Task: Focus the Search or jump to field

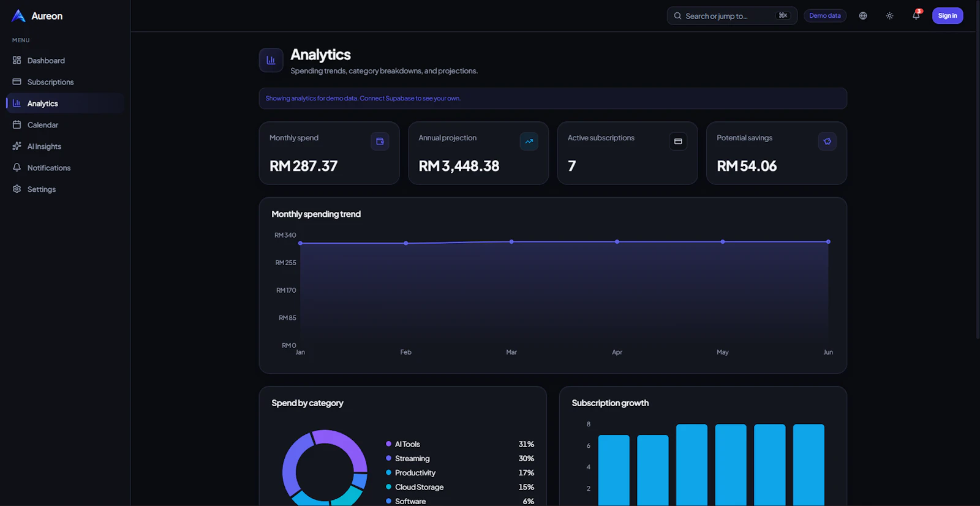Action: [732, 16]
